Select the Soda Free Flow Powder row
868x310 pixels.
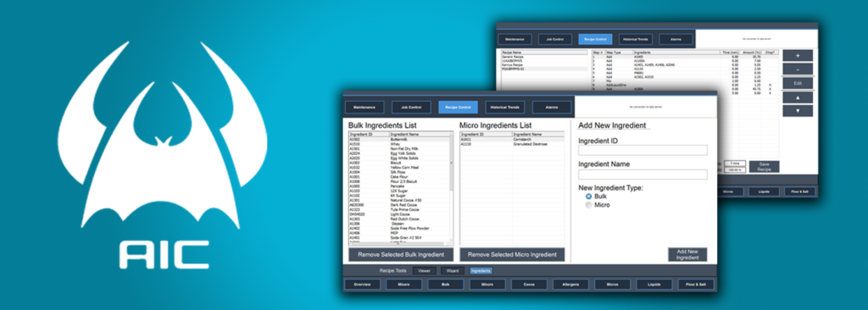pyautogui.click(x=398, y=228)
